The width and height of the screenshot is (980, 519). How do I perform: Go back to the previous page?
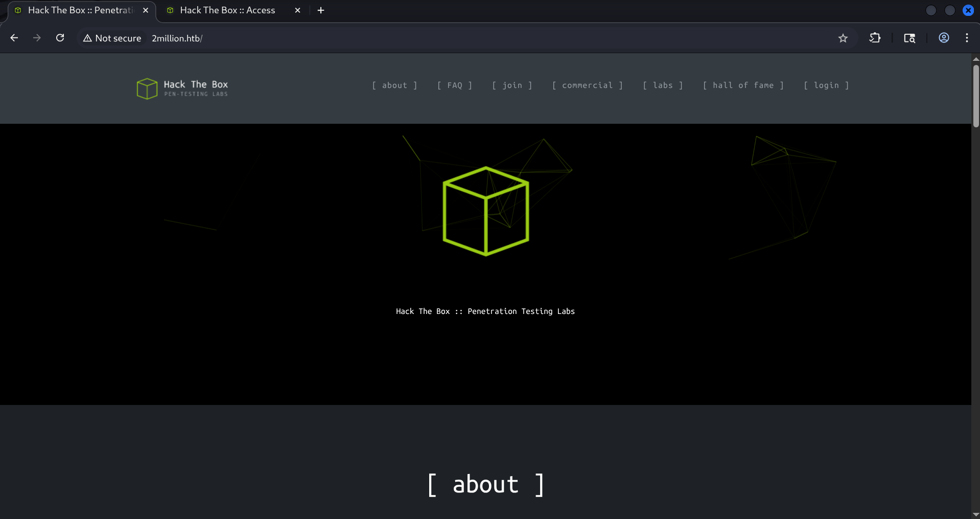(x=14, y=38)
